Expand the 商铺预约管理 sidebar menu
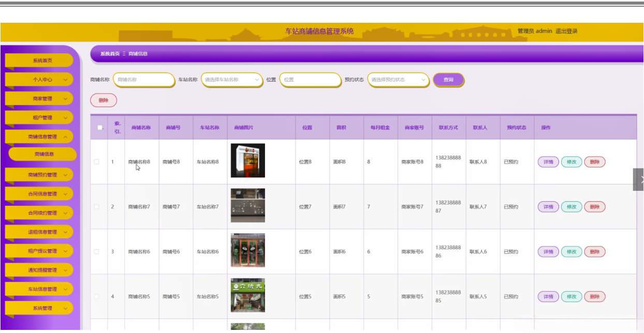 tap(39, 175)
